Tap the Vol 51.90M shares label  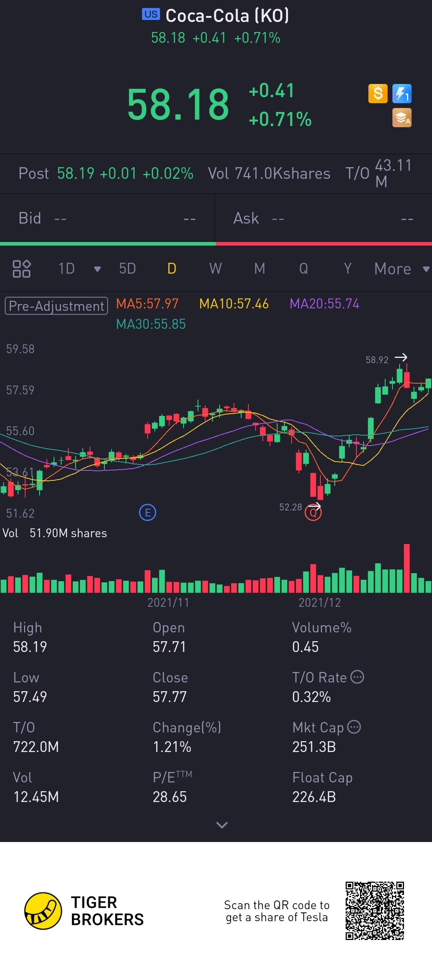coord(55,533)
